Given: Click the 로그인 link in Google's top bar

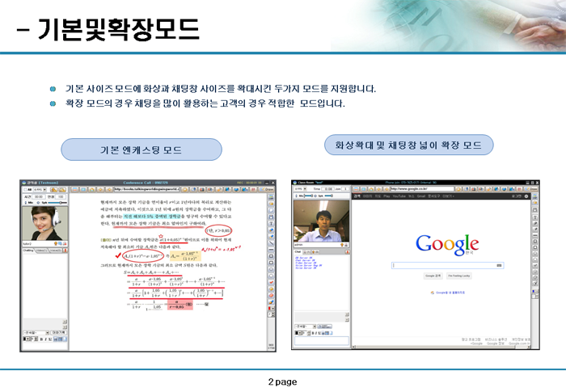Looking at the screenshot, I should 517,196.
